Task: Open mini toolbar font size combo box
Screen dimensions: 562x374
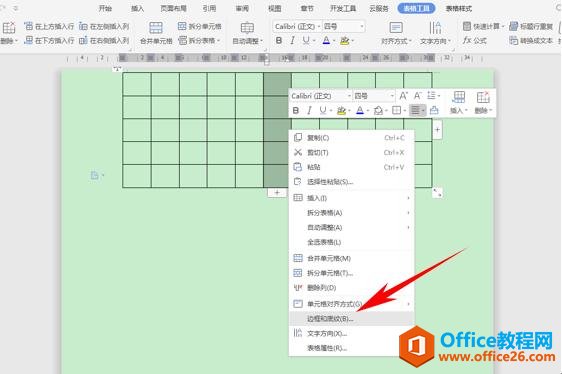Action: [x=374, y=96]
